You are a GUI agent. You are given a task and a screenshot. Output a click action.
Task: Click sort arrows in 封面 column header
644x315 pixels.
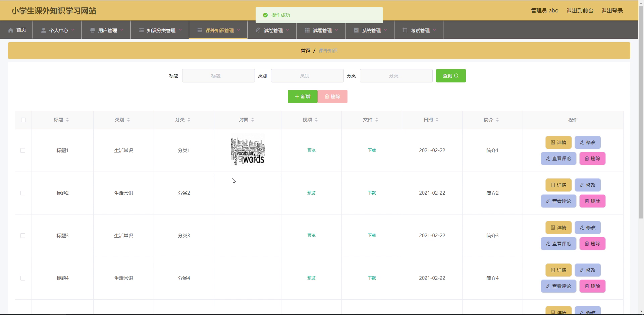click(253, 120)
